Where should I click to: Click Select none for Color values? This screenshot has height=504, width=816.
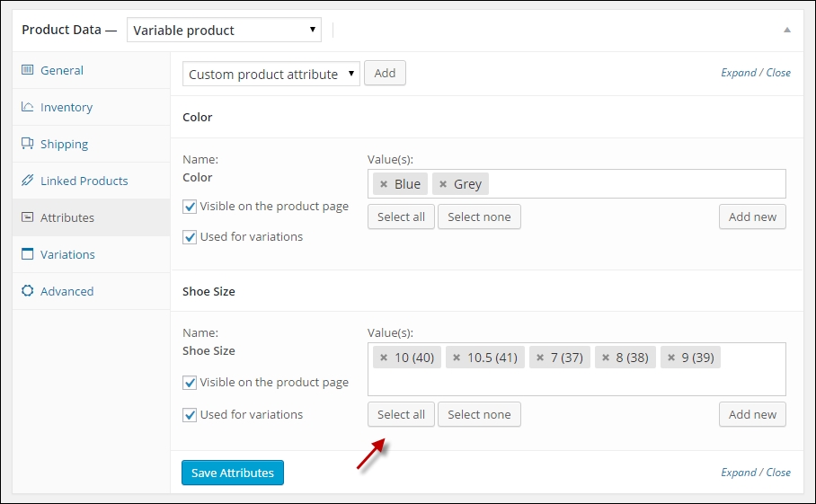(x=479, y=217)
